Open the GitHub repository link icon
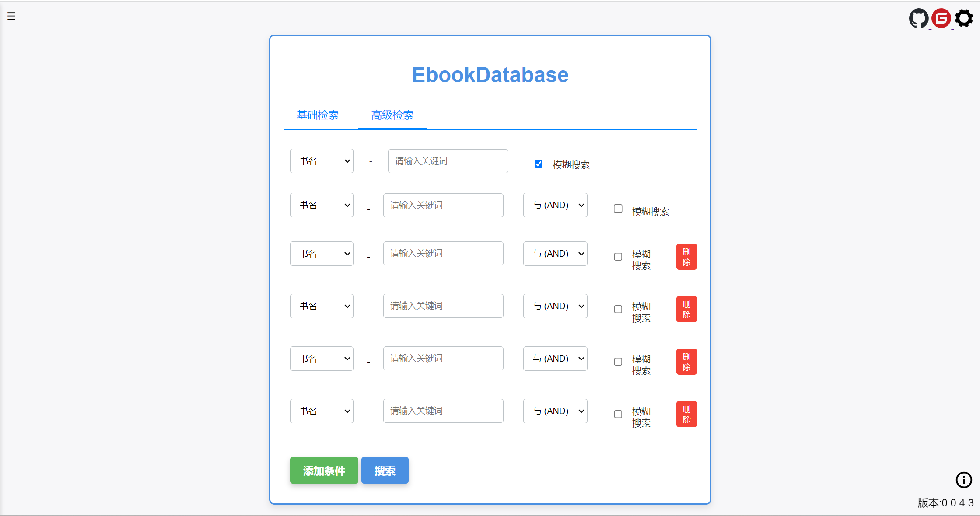 click(x=918, y=18)
